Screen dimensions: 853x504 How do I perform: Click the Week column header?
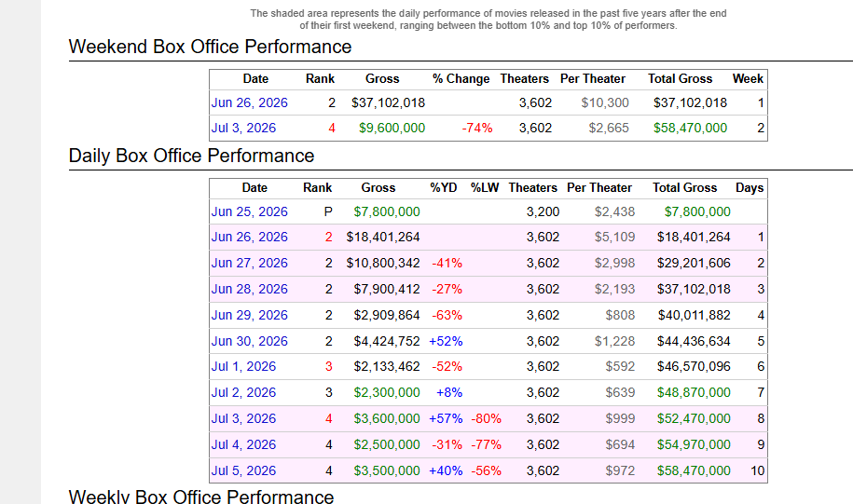748,79
